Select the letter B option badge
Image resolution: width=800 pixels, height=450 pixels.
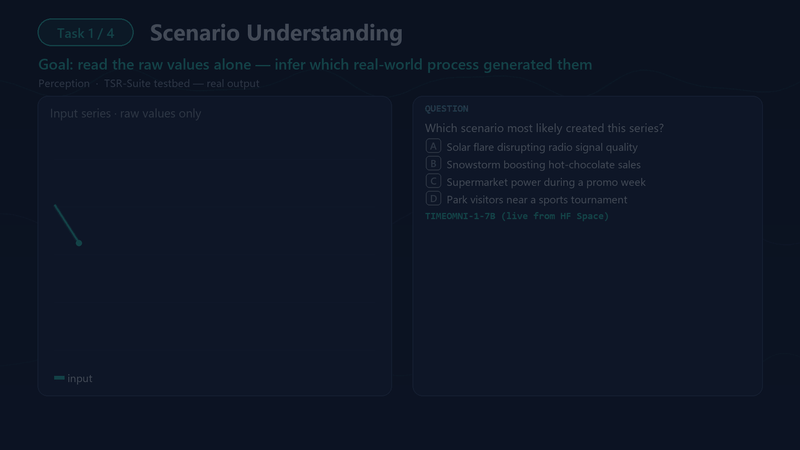click(x=433, y=164)
